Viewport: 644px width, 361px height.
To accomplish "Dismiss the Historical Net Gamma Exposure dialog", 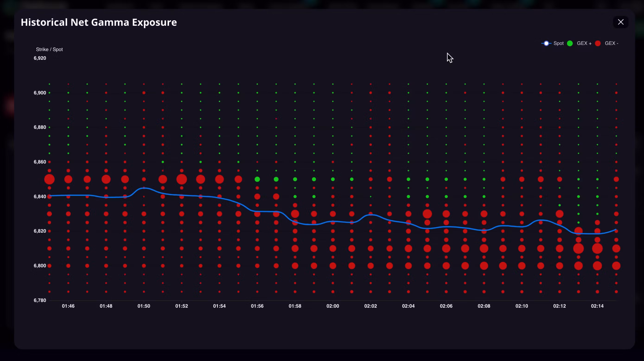I will pyautogui.click(x=621, y=22).
